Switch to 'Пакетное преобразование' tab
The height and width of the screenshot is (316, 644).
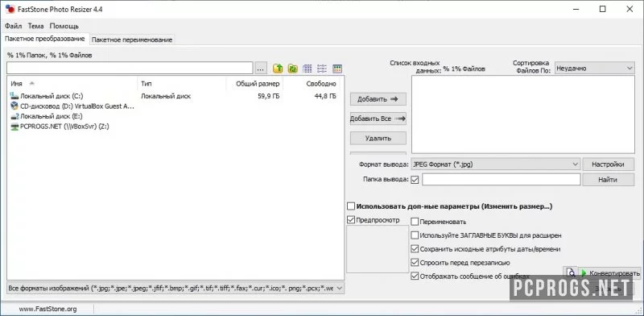tap(45, 39)
